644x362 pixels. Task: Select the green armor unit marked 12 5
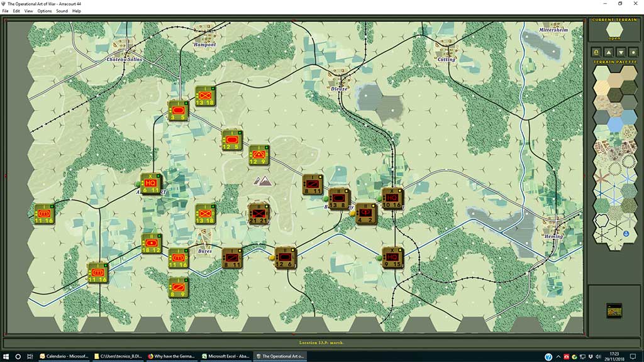tap(231, 140)
